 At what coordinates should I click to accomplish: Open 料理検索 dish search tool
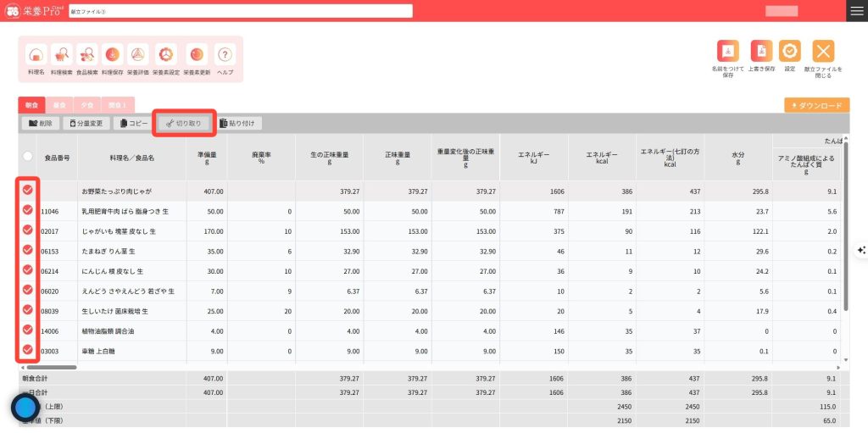click(x=62, y=55)
